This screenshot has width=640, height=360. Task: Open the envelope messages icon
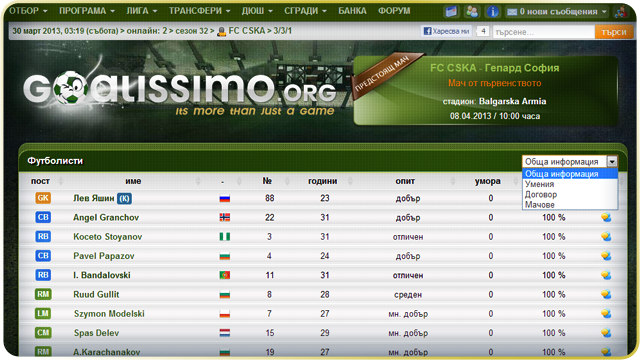pos(512,12)
